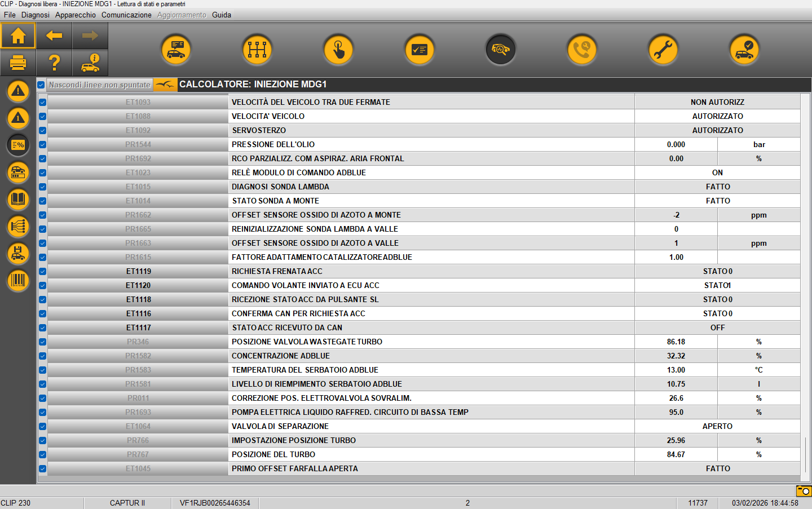The image size is (812, 509).
Task: Click the phone support icon in top toolbar
Action: pyautogui.click(x=582, y=50)
